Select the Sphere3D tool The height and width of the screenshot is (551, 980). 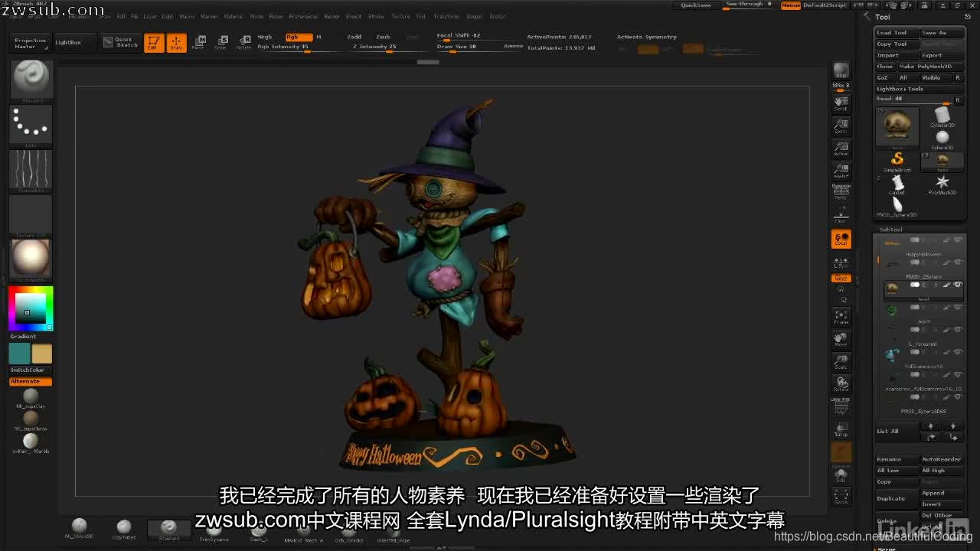942,139
